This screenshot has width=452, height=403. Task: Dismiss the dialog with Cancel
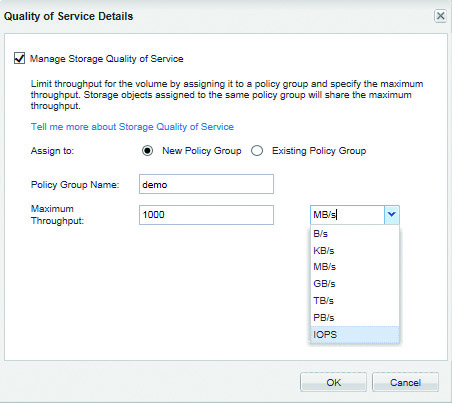tap(405, 382)
